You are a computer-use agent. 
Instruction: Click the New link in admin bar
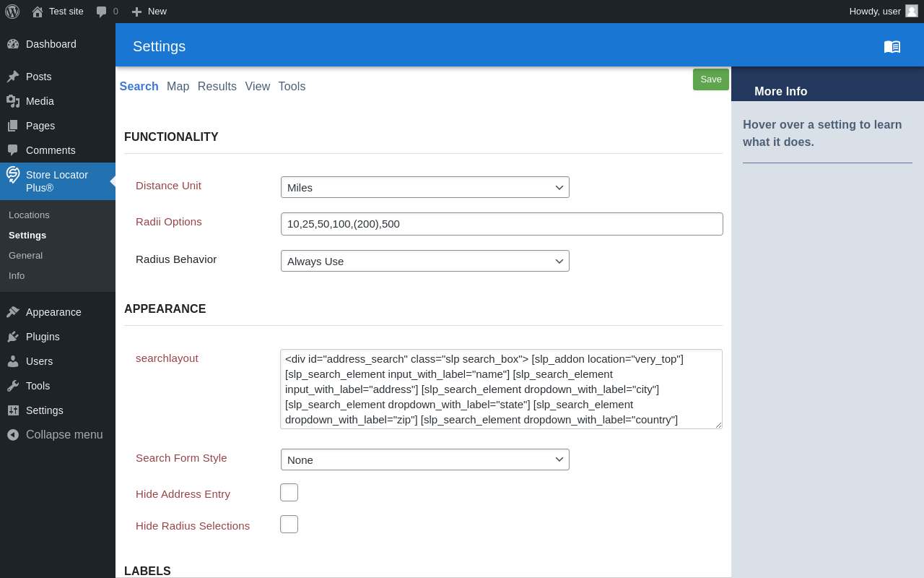pyautogui.click(x=157, y=12)
